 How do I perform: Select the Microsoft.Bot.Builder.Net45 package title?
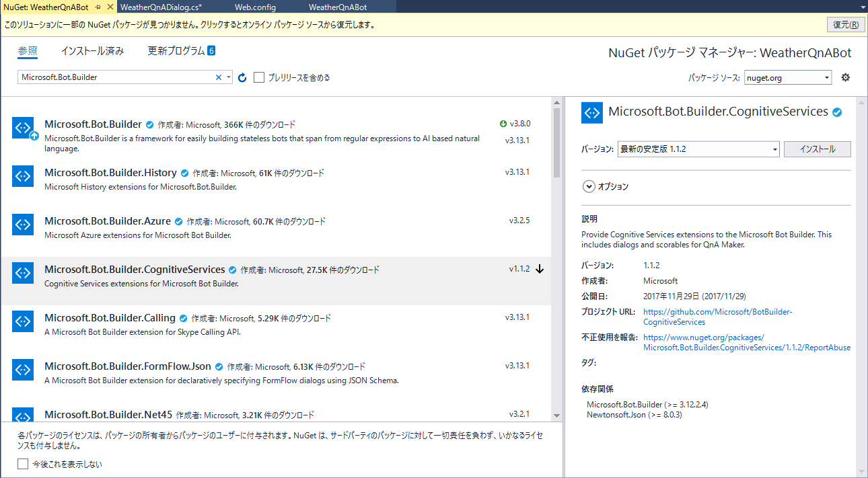(109, 415)
